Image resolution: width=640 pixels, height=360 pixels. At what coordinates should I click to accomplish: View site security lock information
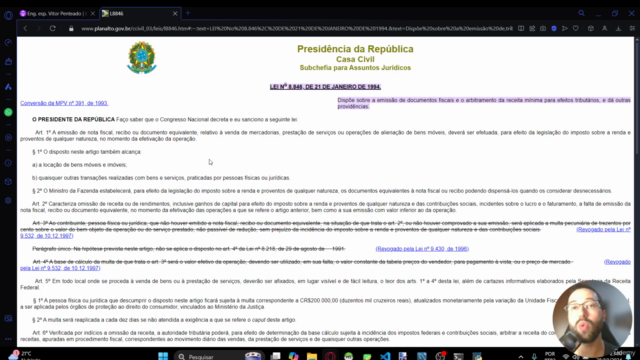pos(71,29)
